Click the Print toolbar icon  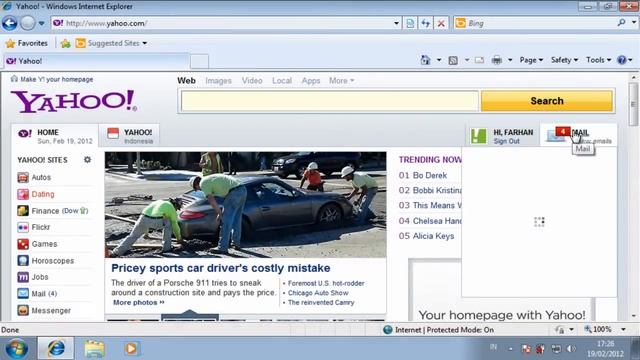[x=496, y=60]
